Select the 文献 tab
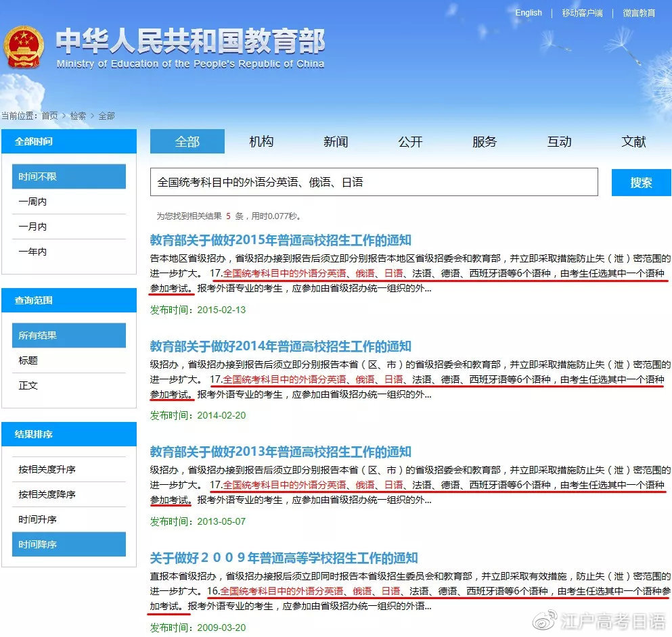672x637 pixels. point(633,141)
